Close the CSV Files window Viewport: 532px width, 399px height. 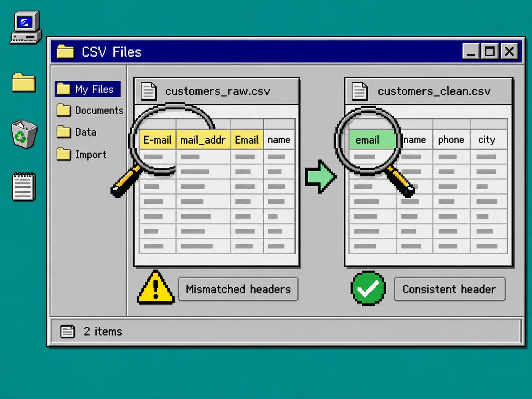tap(509, 51)
